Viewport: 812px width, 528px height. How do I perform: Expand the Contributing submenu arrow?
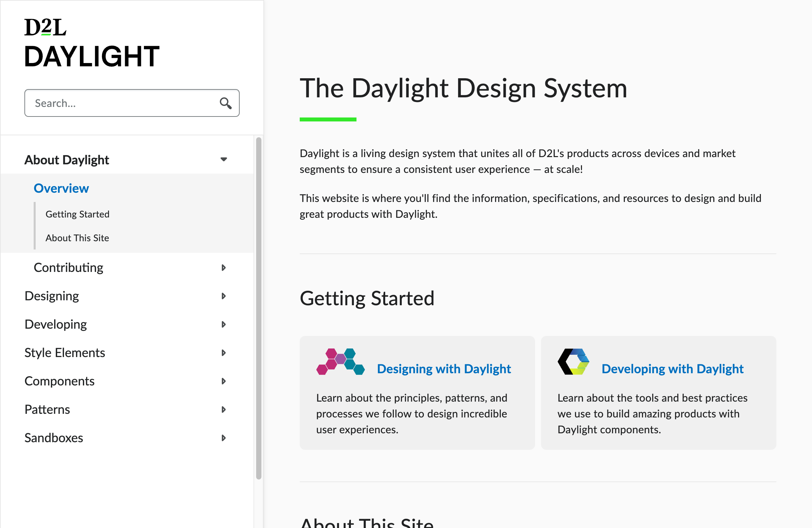223,268
